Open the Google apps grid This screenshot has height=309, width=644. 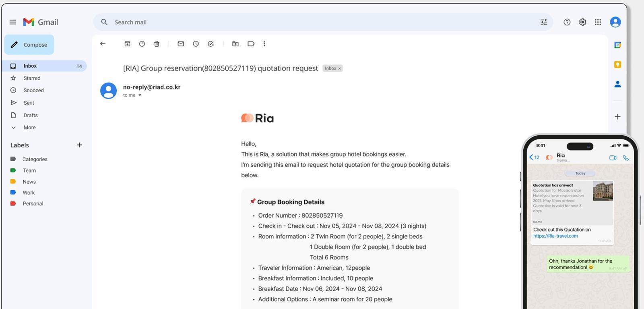pos(598,22)
